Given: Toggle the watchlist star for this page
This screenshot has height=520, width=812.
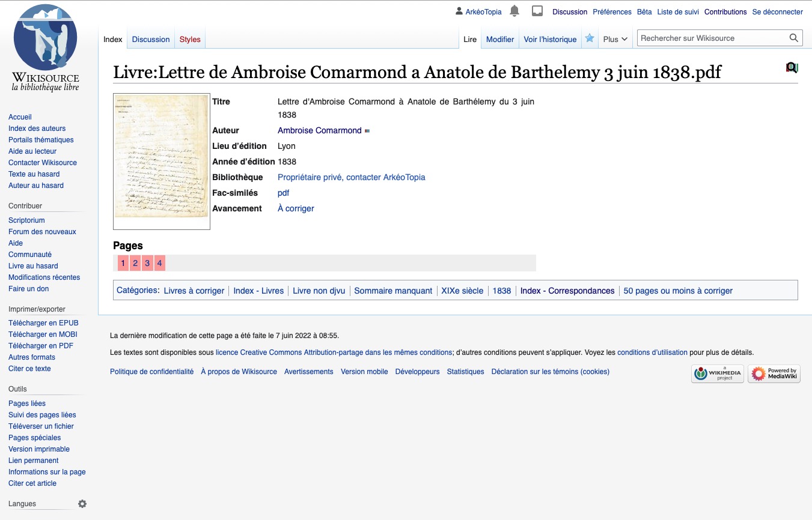Looking at the screenshot, I should [x=590, y=38].
